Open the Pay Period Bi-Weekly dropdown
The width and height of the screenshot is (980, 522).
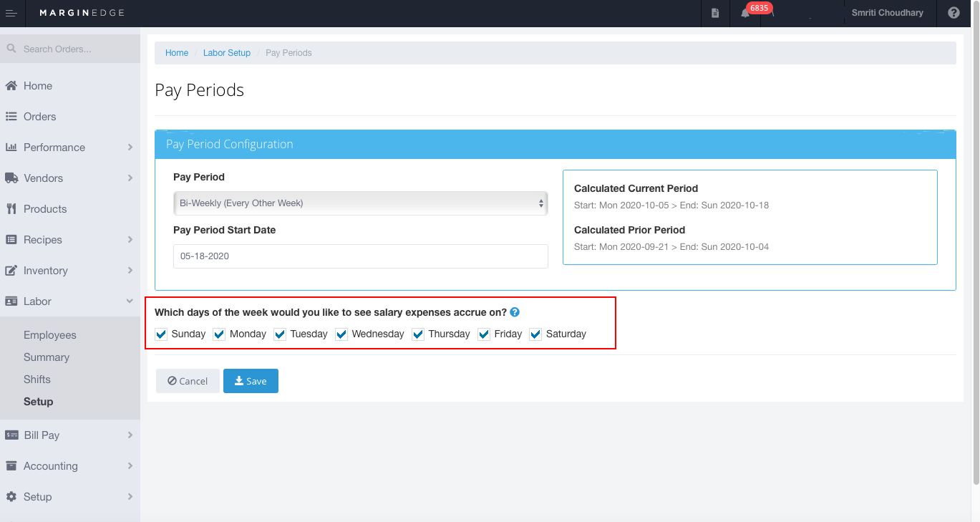tap(361, 203)
